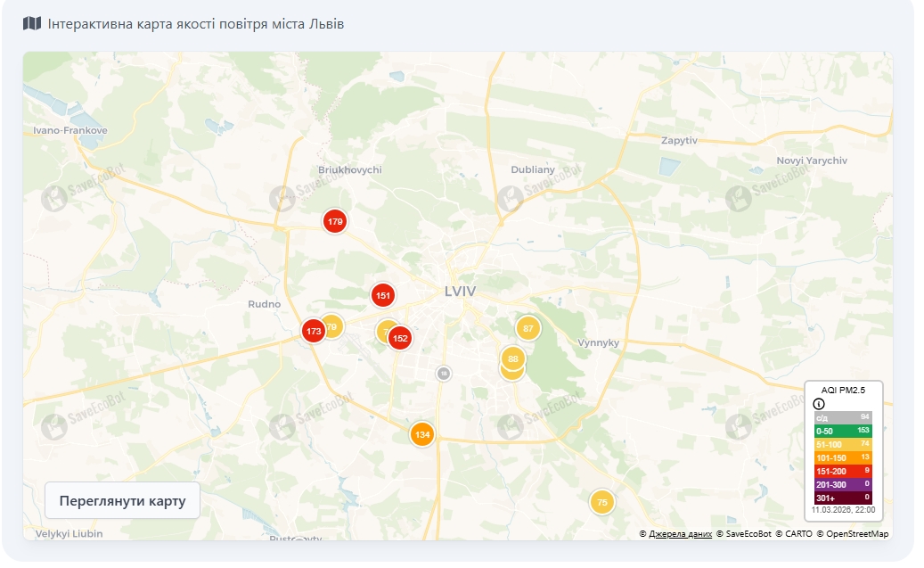Open the red station marker reading 173

313,332
